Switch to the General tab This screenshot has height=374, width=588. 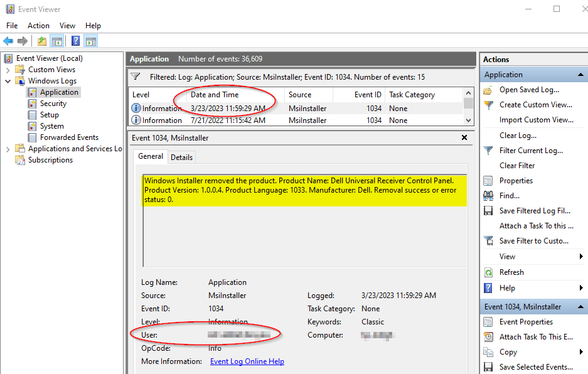point(151,156)
